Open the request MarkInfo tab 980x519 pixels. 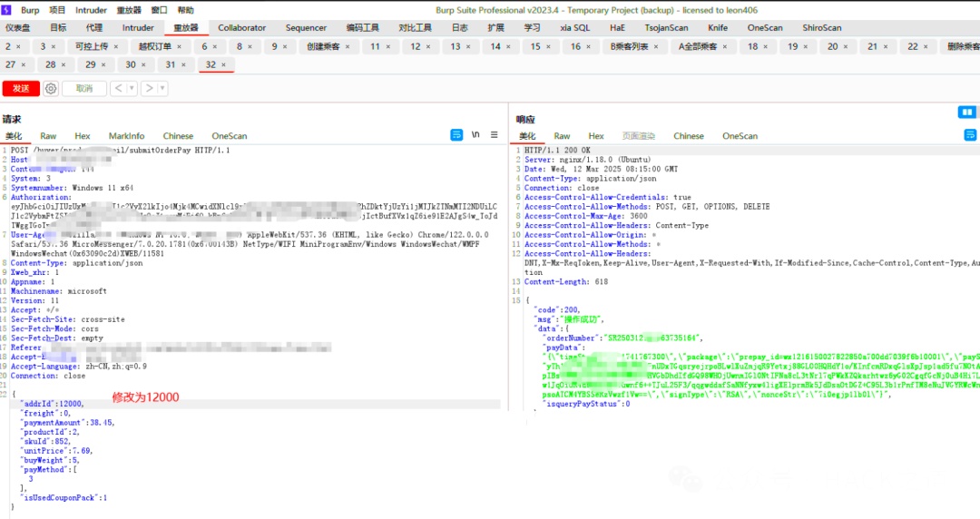(x=126, y=136)
